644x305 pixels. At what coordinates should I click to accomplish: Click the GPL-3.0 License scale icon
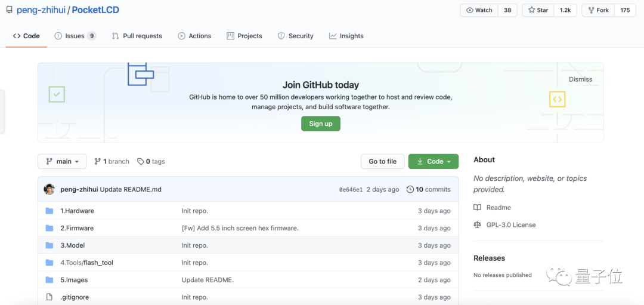477,225
